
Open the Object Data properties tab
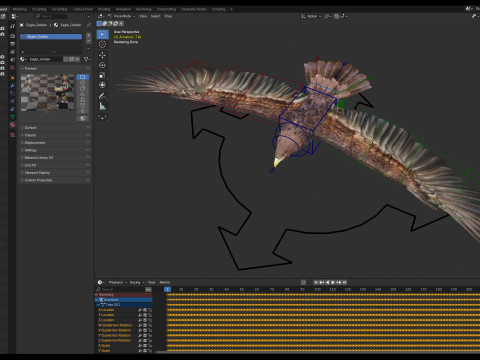click(13, 117)
